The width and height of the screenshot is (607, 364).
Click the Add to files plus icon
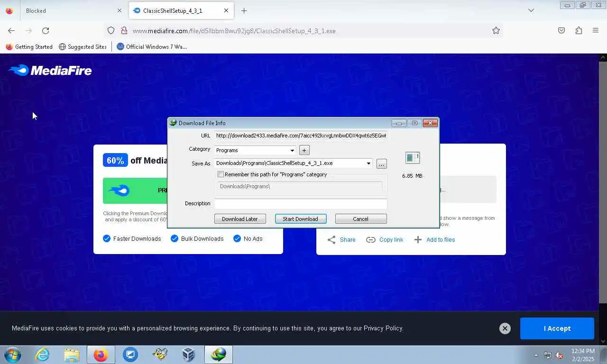click(418, 240)
